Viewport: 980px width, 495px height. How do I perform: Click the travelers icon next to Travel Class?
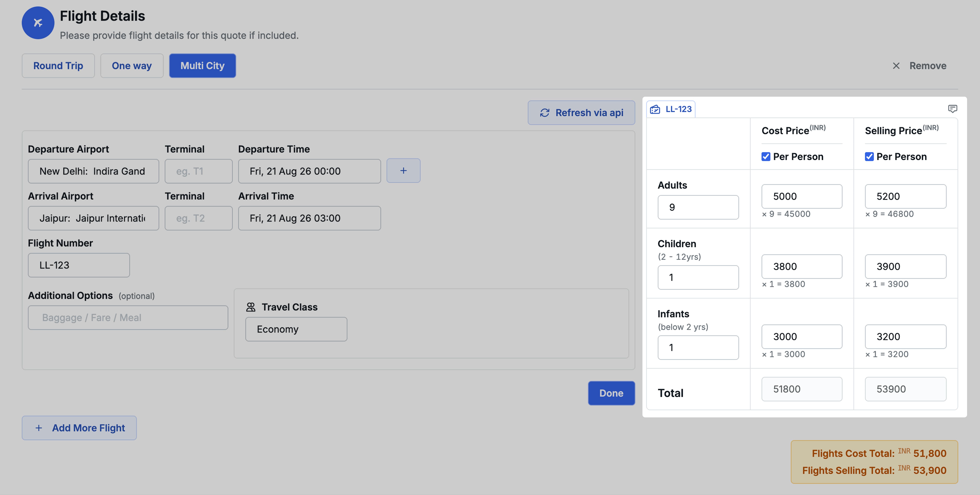[251, 307]
